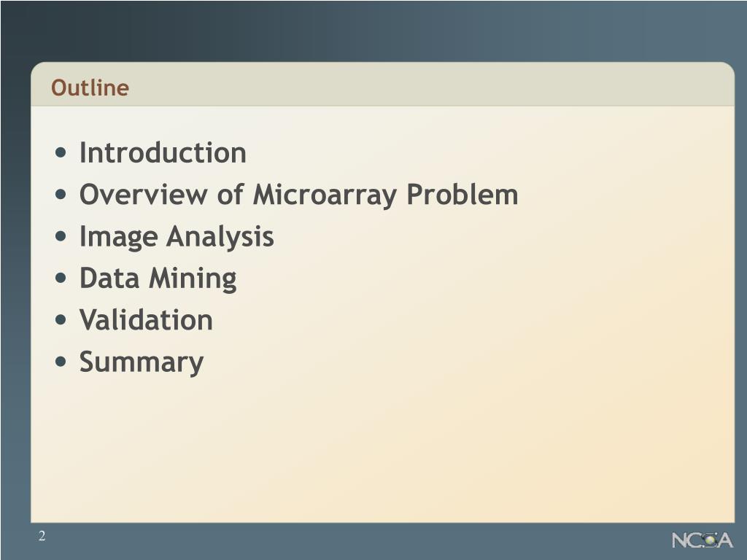Click the bullet dot before Image Analysis
This screenshot has height=560, width=747.
[61, 236]
